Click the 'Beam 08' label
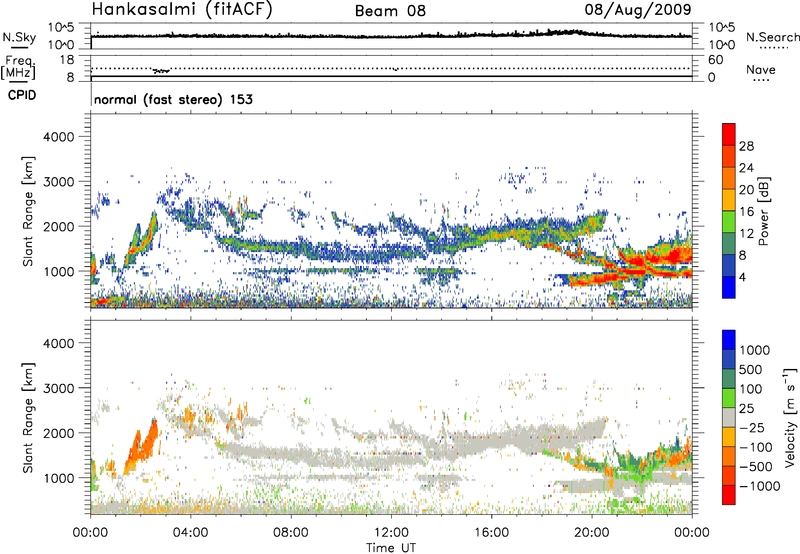 [x=390, y=11]
